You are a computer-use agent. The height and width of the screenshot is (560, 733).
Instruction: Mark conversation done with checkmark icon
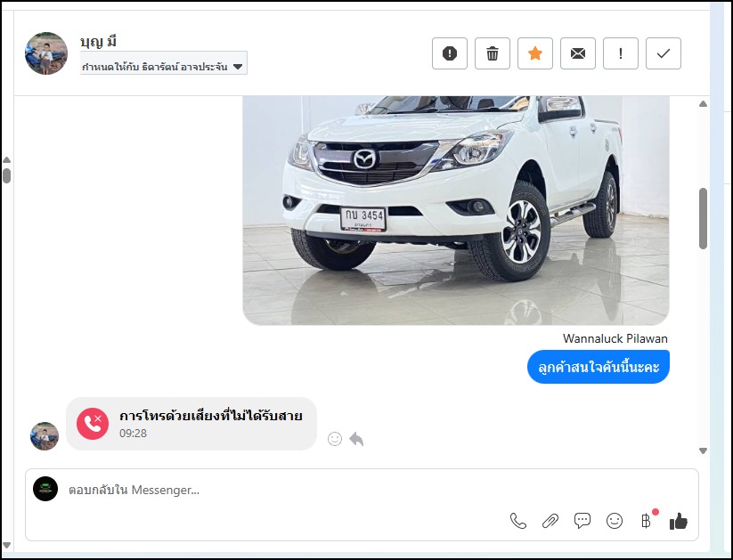pos(664,53)
